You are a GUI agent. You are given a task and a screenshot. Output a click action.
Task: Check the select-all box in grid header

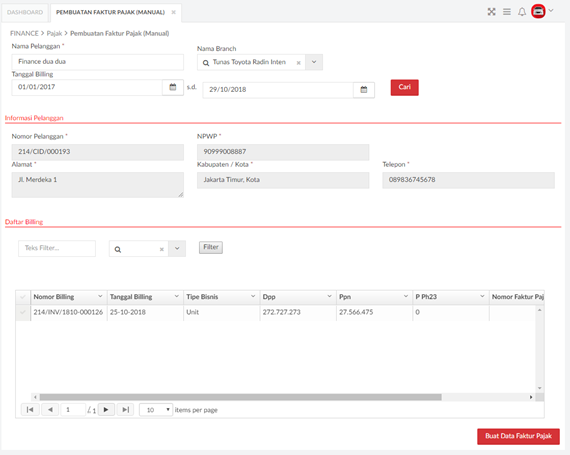[x=23, y=297]
